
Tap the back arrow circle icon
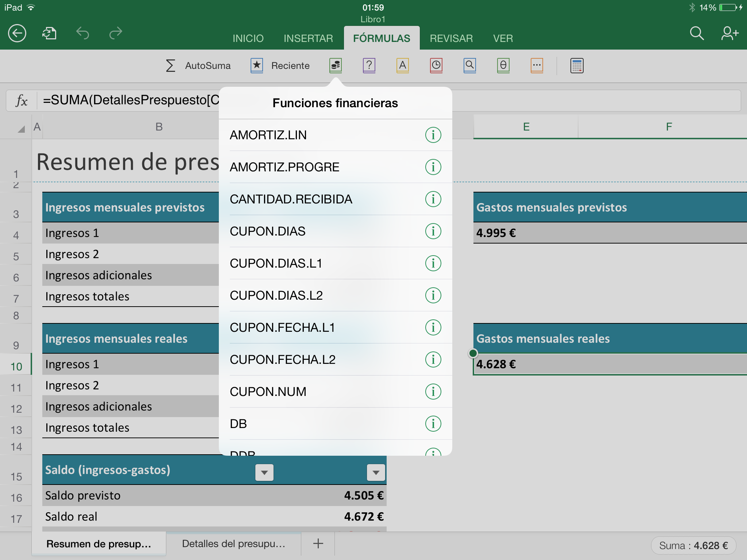click(x=17, y=34)
